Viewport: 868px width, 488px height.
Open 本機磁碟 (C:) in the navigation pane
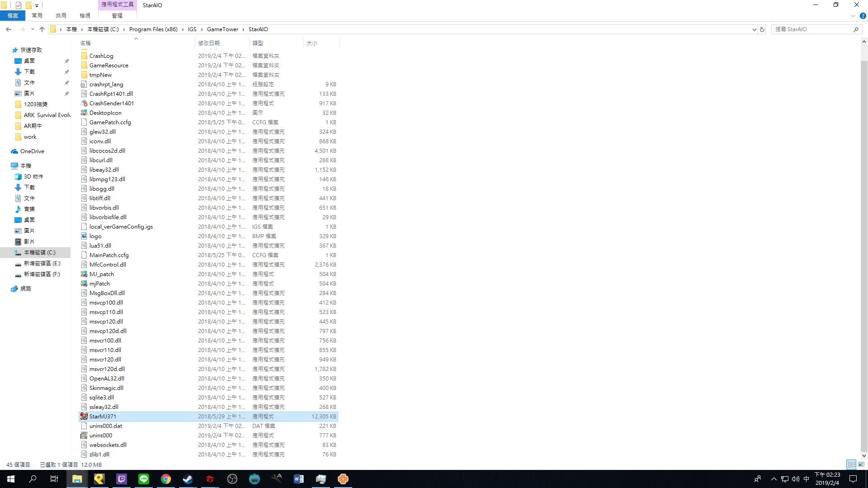[40, 253]
